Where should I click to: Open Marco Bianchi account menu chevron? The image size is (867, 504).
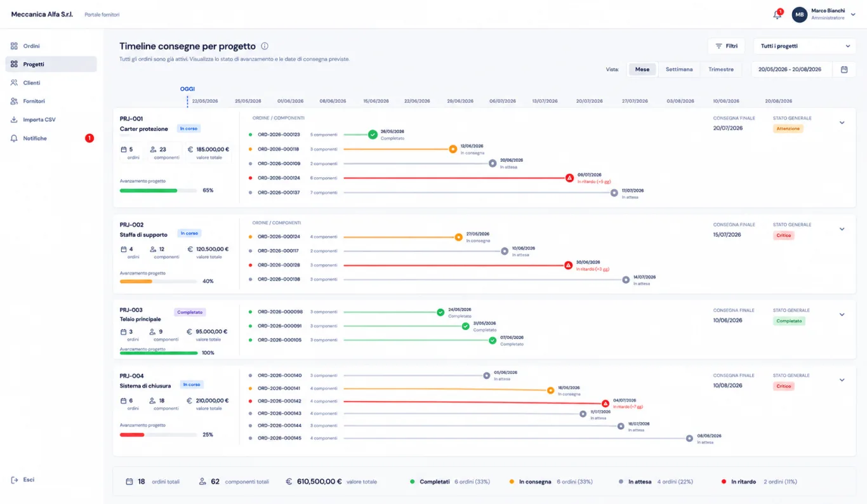point(853,15)
